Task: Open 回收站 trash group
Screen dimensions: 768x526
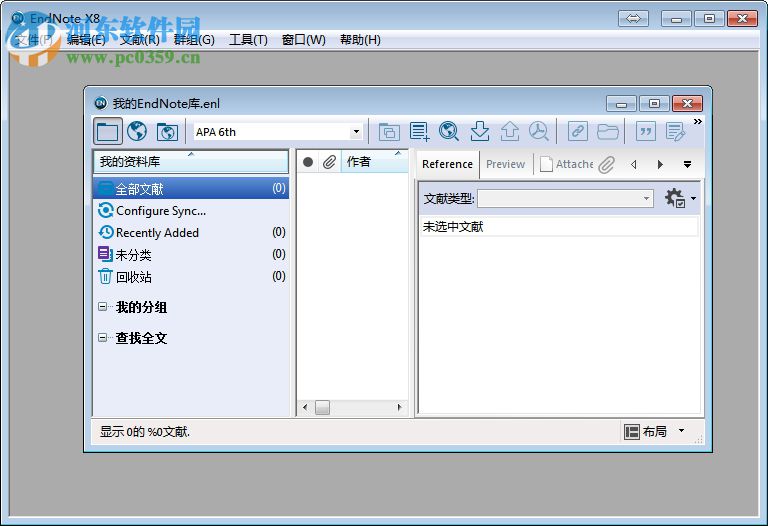Action: click(191, 277)
